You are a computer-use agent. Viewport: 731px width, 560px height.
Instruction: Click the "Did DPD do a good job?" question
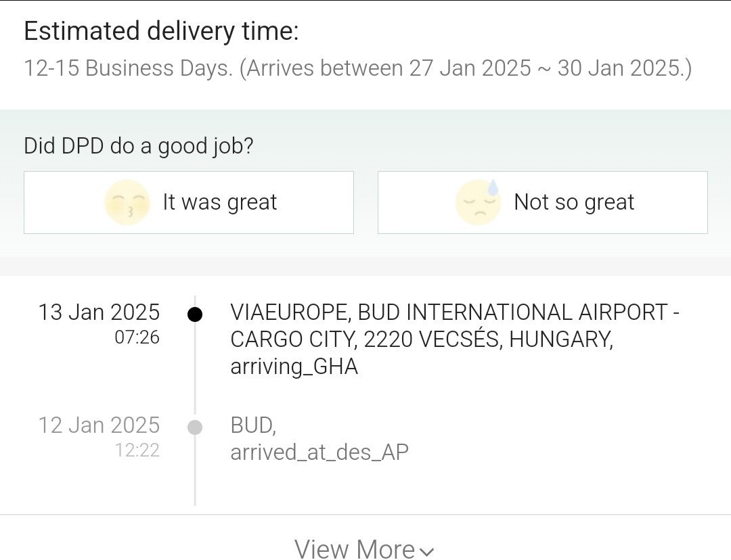tap(139, 145)
